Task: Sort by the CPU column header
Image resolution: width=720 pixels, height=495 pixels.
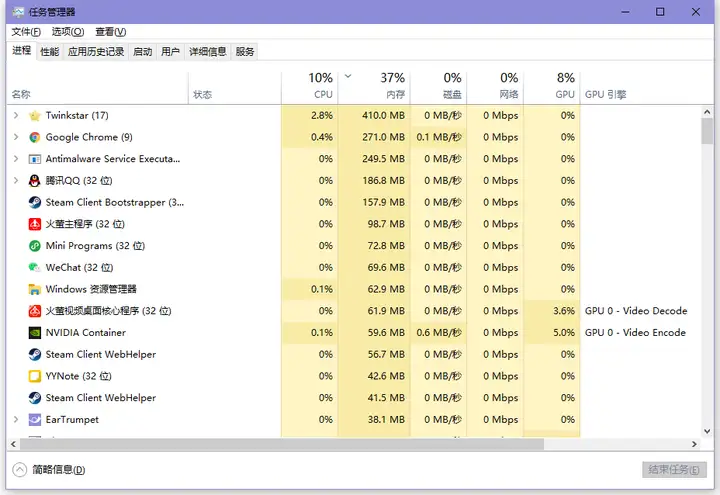Action: pos(309,88)
